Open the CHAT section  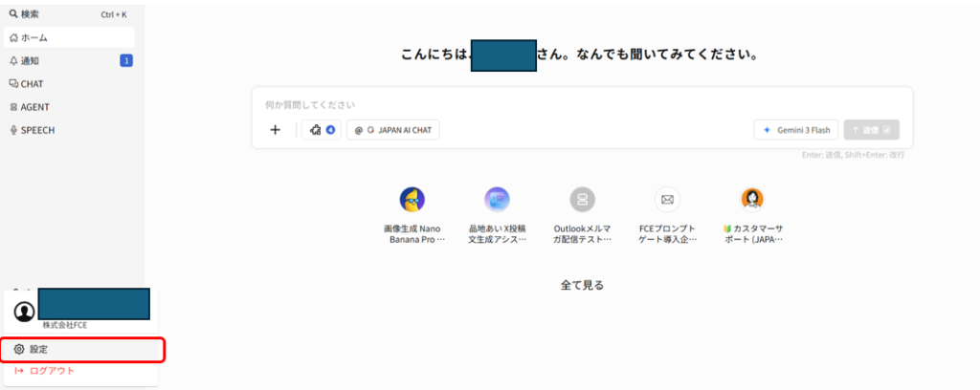pyautogui.click(x=69, y=83)
